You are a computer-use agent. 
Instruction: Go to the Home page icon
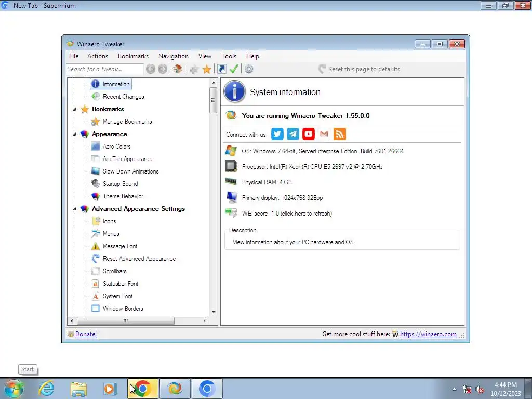click(177, 69)
